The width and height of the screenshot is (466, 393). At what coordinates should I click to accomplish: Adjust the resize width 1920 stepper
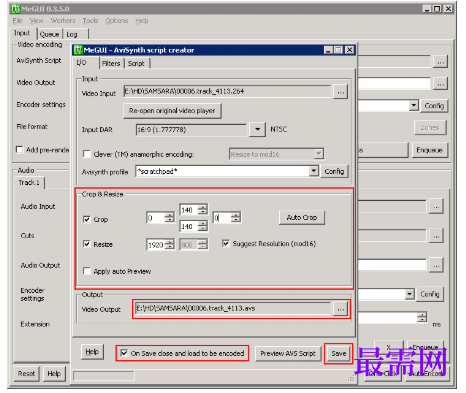[169, 245]
